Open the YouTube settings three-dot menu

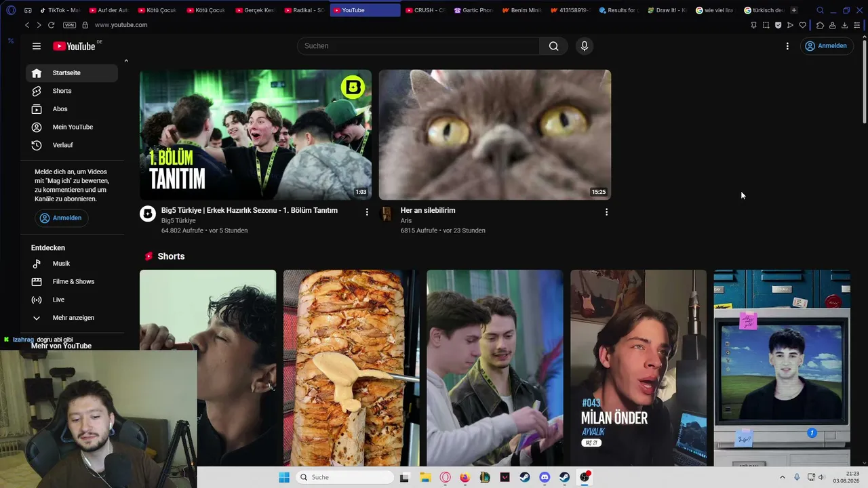coord(787,46)
